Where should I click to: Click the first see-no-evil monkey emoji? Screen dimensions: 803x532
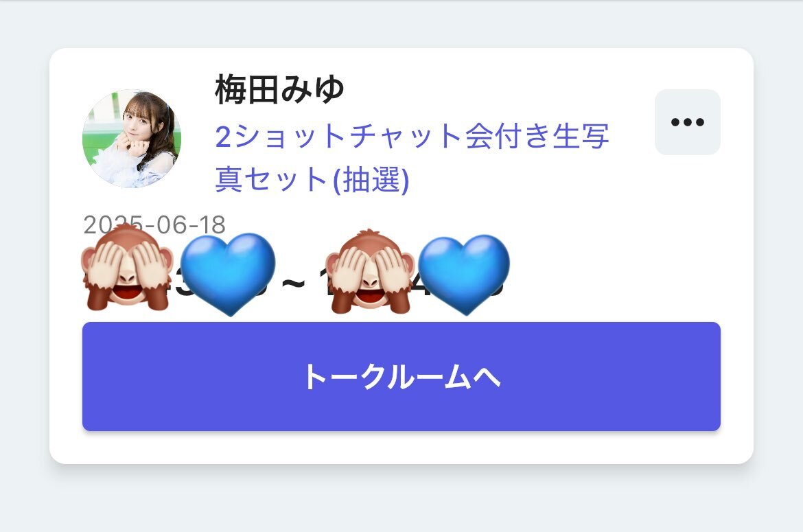[126, 267]
